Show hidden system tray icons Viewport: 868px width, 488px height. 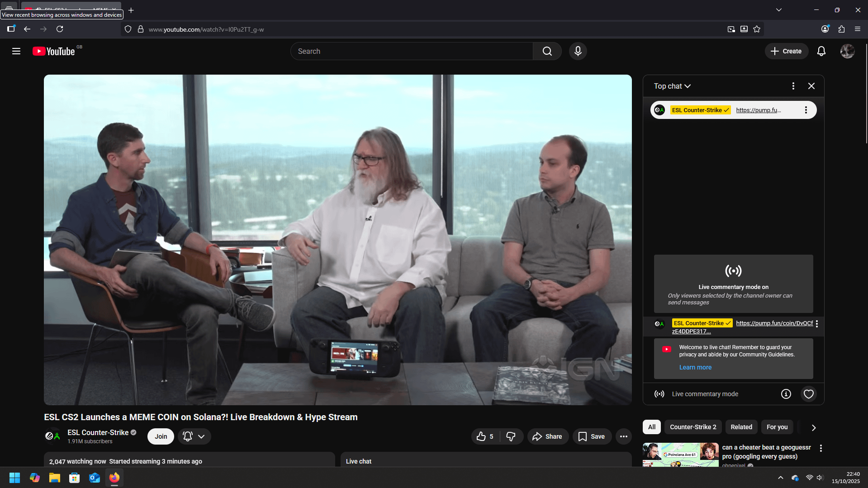(x=781, y=478)
